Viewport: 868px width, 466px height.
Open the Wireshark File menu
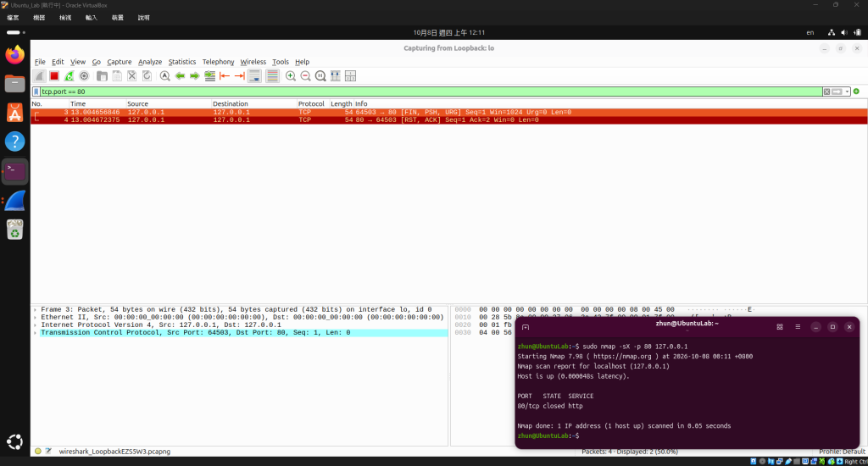40,62
